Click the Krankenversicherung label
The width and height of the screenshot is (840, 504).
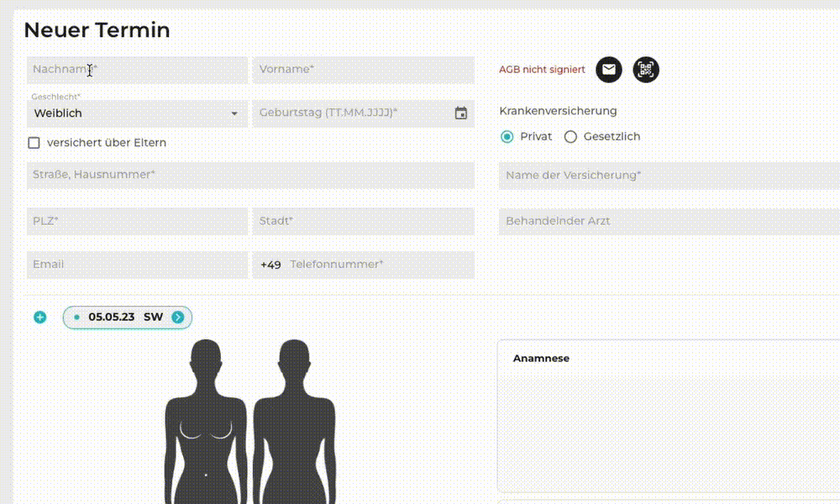pyautogui.click(x=559, y=111)
